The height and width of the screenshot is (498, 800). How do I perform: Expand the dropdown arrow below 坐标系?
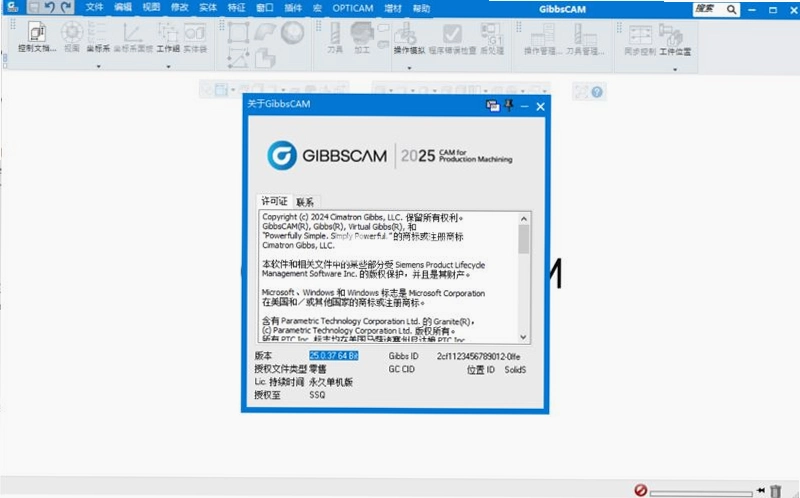pos(98,66)
